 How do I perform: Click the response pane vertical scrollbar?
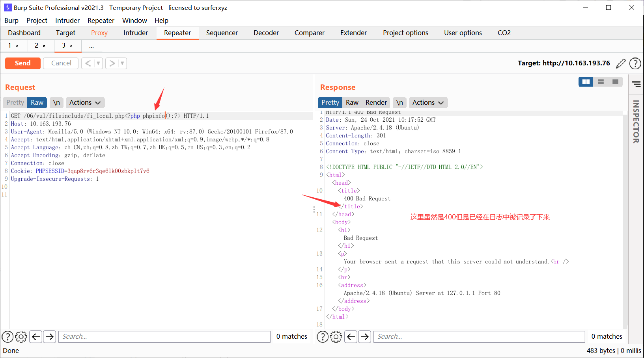pos(625,221)
